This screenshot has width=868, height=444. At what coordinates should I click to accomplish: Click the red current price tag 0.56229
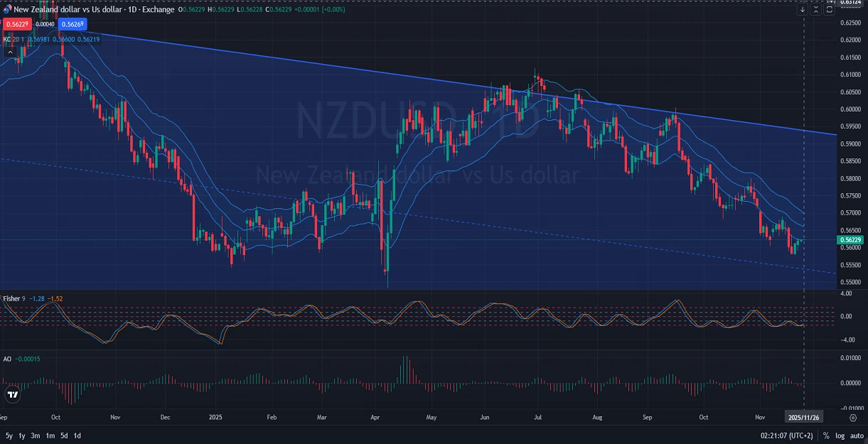[x=17, y=24]
